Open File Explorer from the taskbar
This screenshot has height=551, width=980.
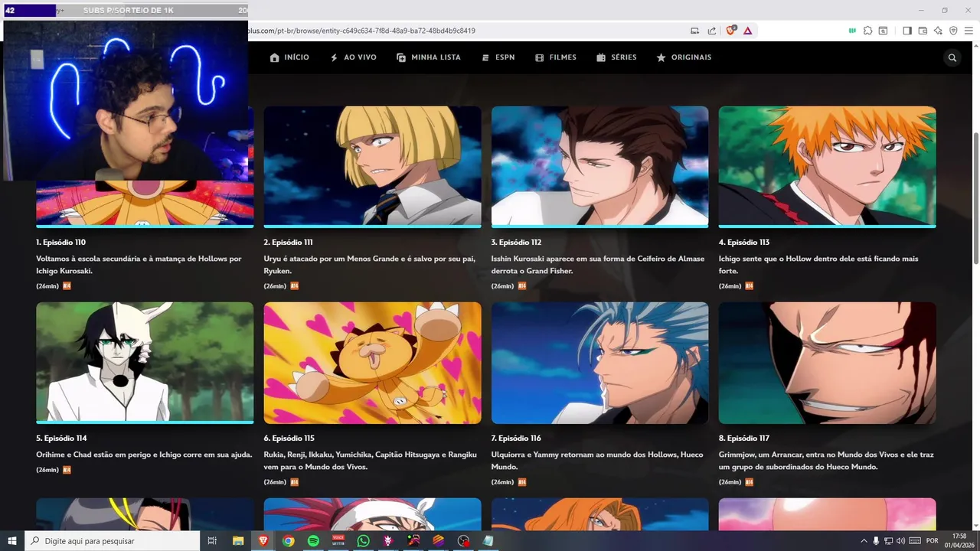238,541
